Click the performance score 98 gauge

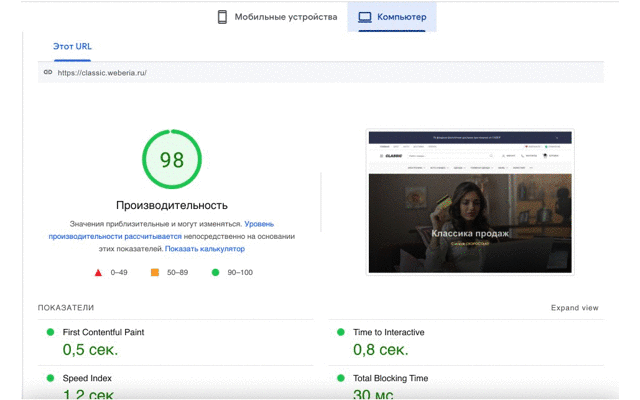pos(172,159)
